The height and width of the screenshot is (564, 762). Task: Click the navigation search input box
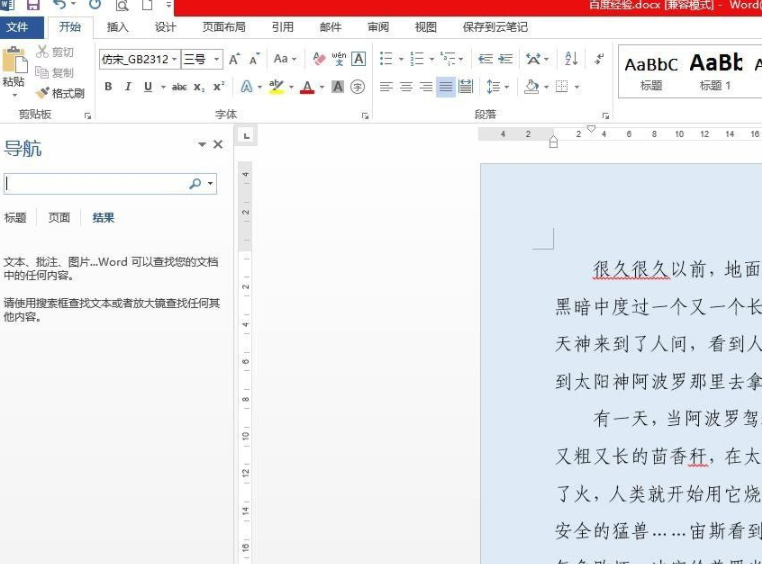coord(96,184)
